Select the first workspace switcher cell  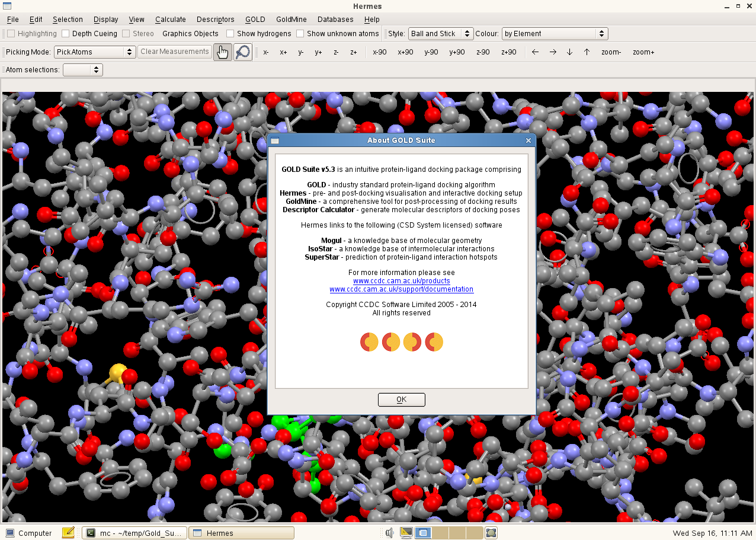pyautogui.click(x=423, y=533)
